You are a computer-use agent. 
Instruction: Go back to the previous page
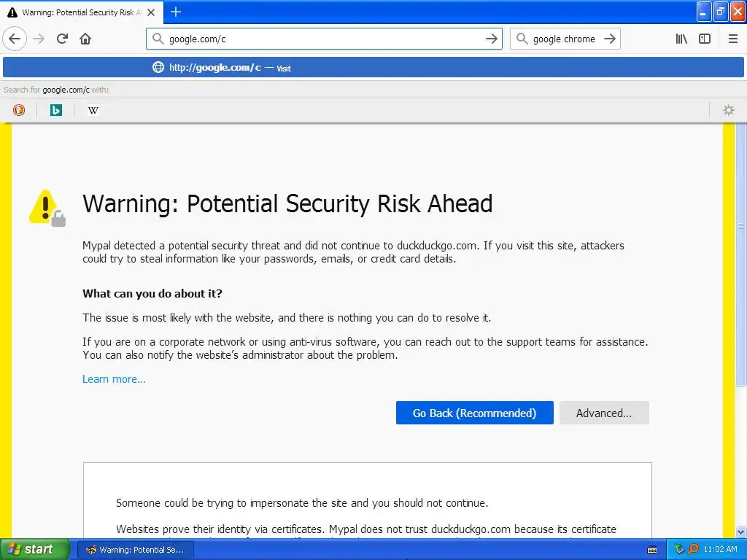point(15,39)
